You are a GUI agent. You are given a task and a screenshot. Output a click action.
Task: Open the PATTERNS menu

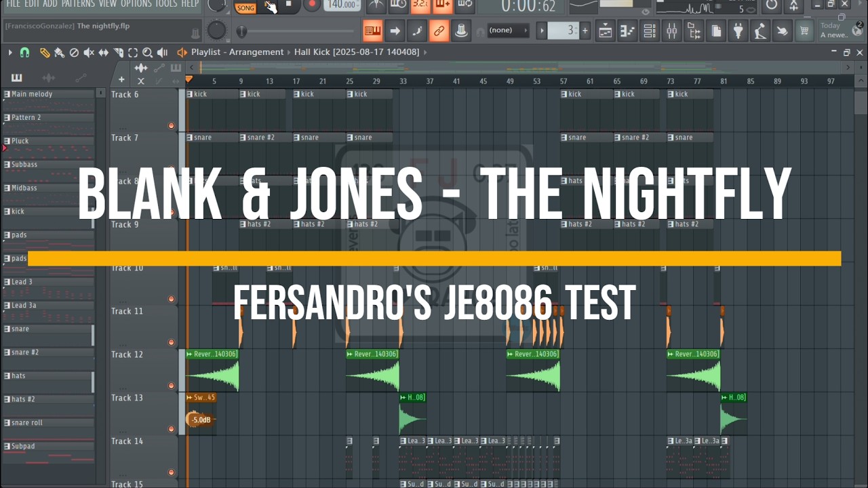[x=79, y=4]
